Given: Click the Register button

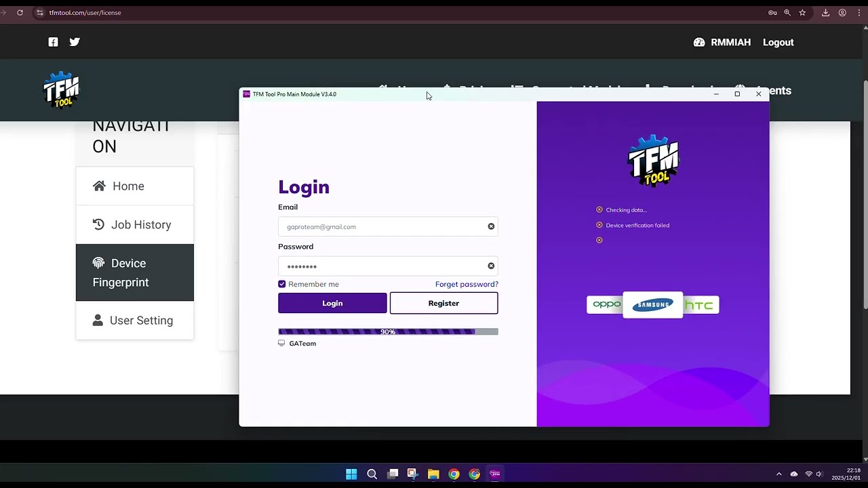Looking at the screenshot, I should click(443, 303).
